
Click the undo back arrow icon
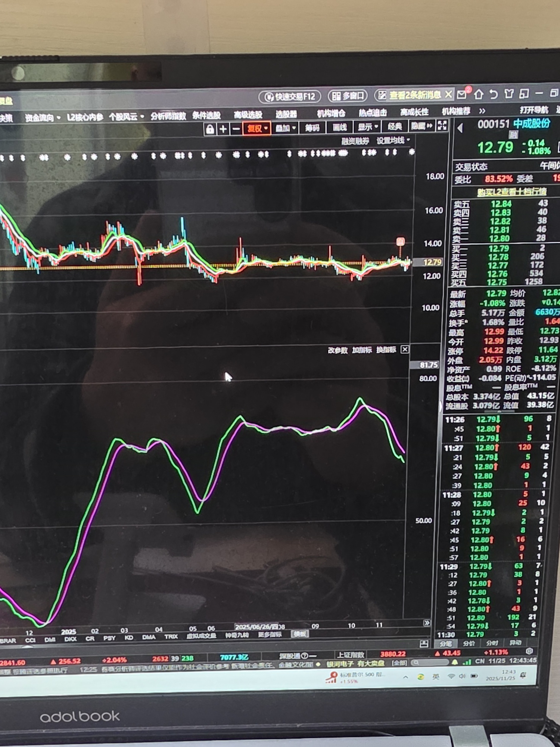point(494,94)
